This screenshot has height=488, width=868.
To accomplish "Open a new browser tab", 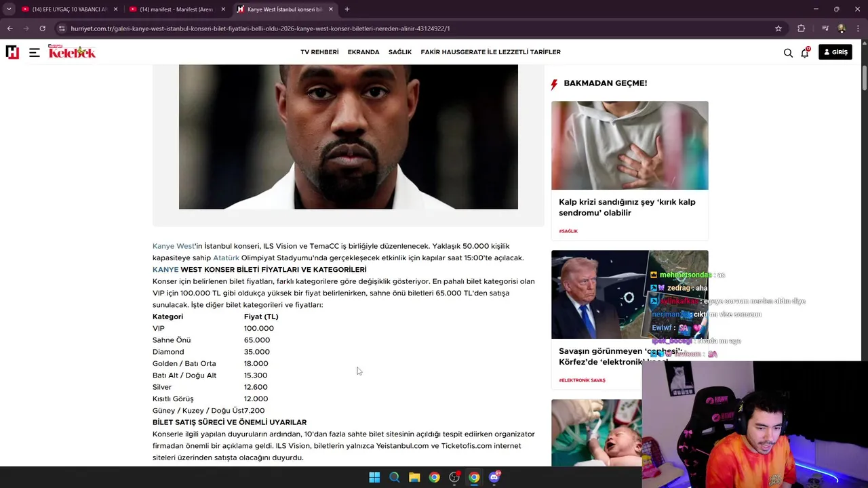I will pyautogui.click(x=347, y=9).
